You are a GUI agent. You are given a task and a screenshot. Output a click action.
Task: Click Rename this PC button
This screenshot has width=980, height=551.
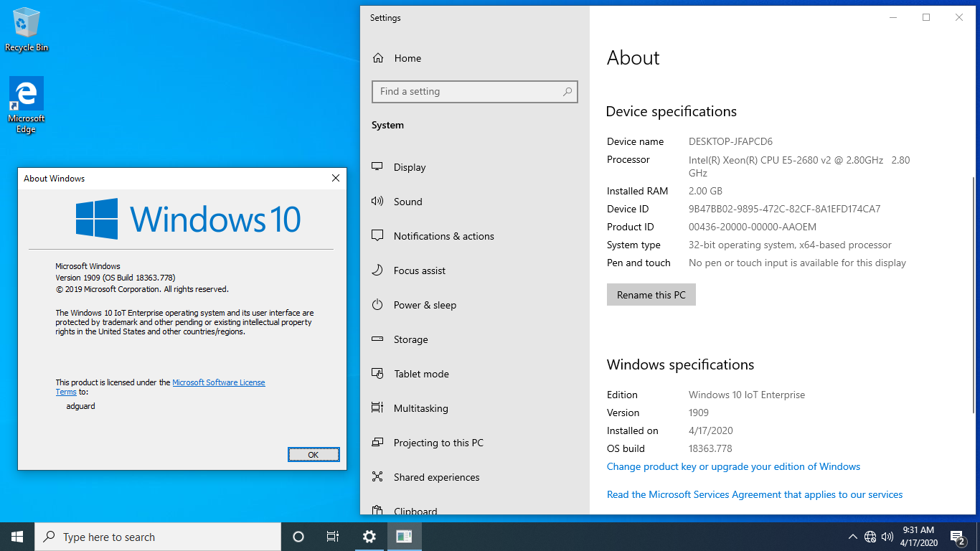pyautogui.click(x=651, y=295)
